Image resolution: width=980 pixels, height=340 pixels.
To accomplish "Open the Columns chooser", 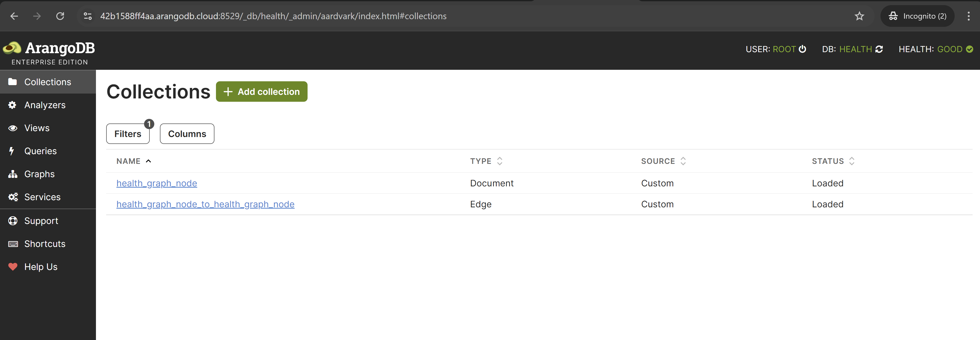I will pyautogui.click(x=187, y=134).
